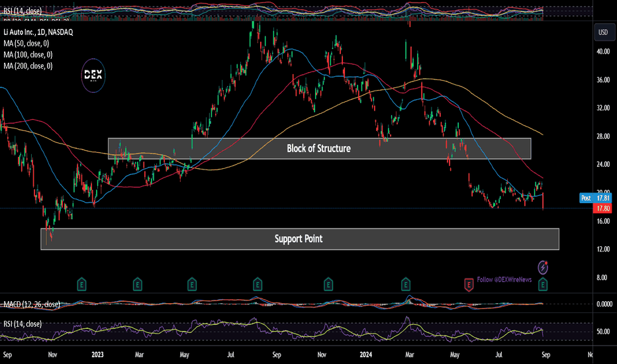The height and width of the screenshot is (364, 617).
Task: Select the Li Auto Inc., 1D, NASDAQ title
Action: click(x=38, y=32)
